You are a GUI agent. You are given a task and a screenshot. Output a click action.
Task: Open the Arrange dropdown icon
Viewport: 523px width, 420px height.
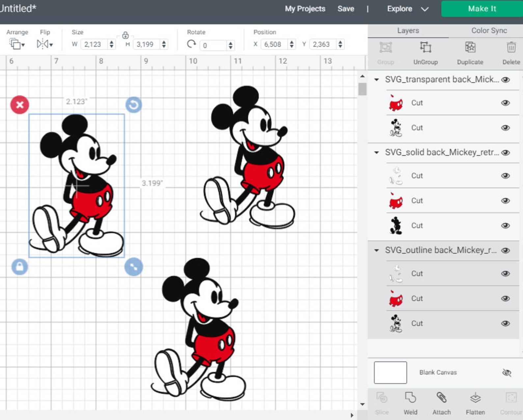click(x=17, y=44)
